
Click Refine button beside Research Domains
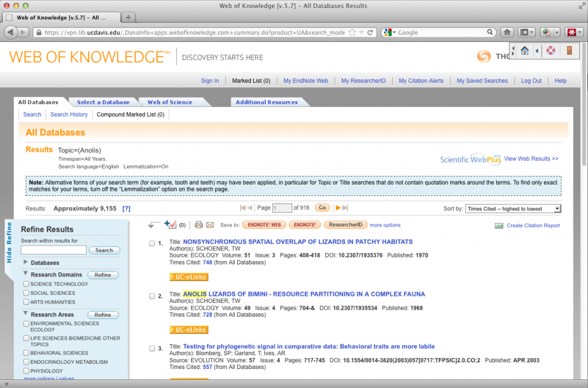(x=103, y=275)
